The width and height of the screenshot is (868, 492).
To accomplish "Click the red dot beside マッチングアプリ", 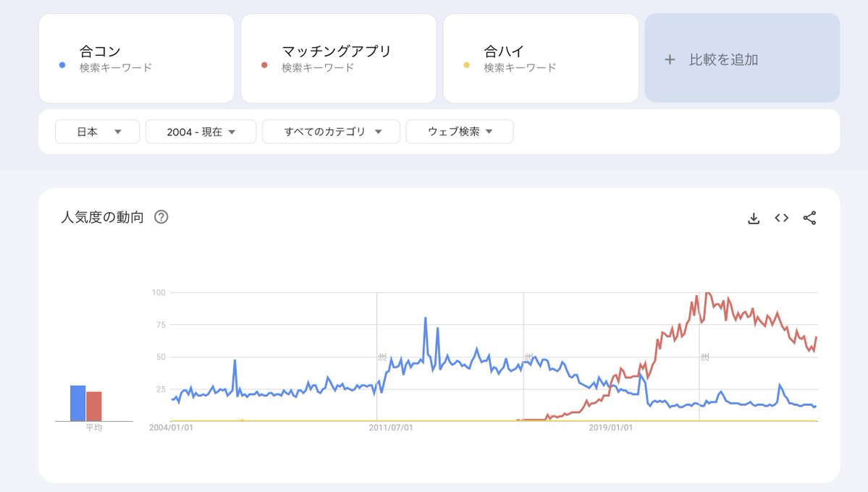I will [265, 65].
